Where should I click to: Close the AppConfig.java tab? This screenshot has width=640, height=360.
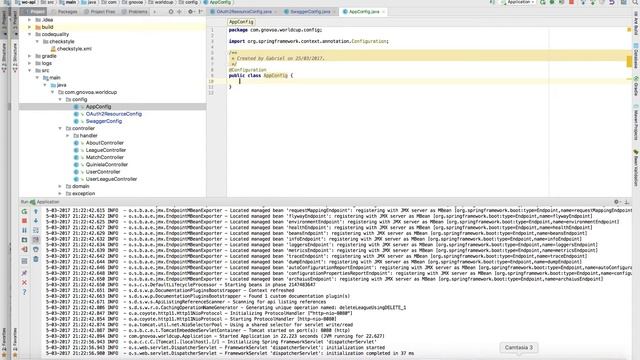click(x=383, y=12)
